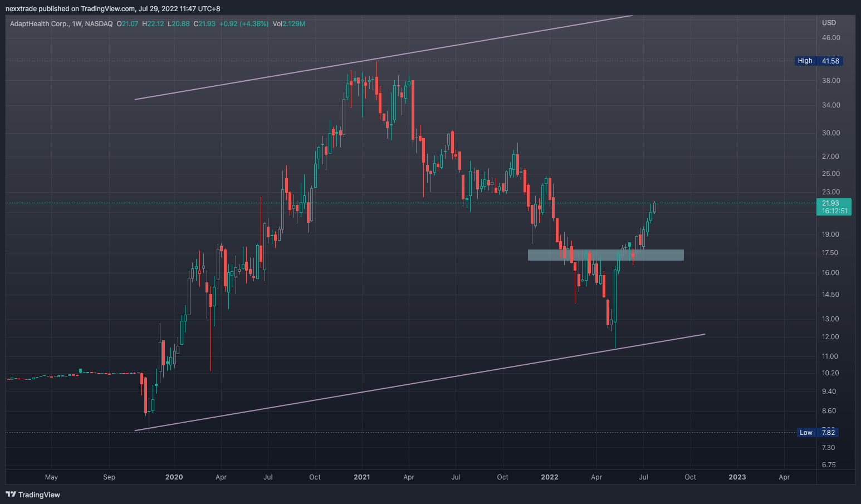Click the nexxtrade published header text
The image size is (861, 504).
coord(112,9)
